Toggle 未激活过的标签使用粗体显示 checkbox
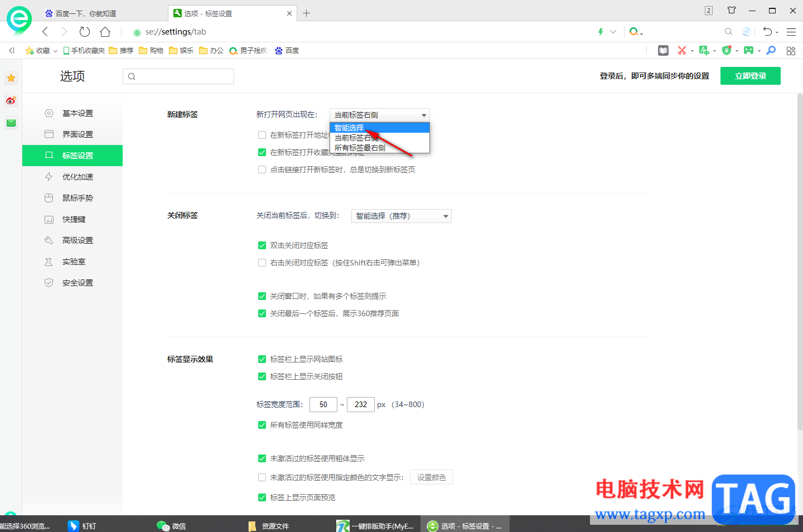The width and height of the screenshot is (803, 532). coord(262,458)
